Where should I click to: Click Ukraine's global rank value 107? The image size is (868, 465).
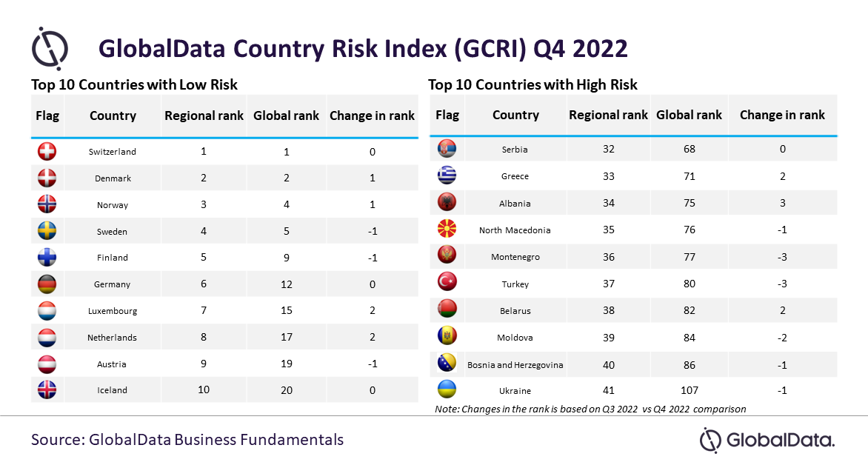tap(690, 390)
